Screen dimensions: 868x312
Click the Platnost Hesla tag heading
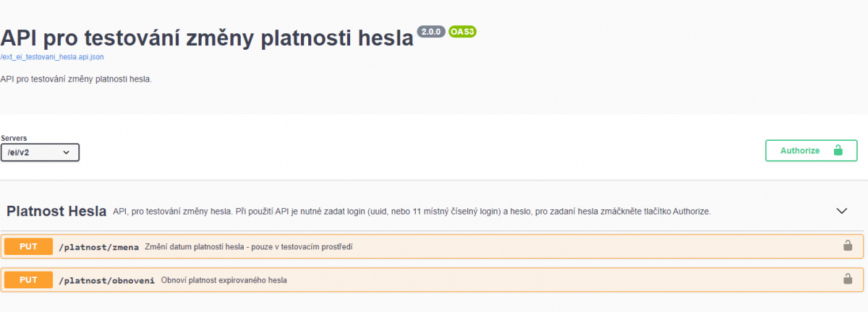tap(56, 211)
